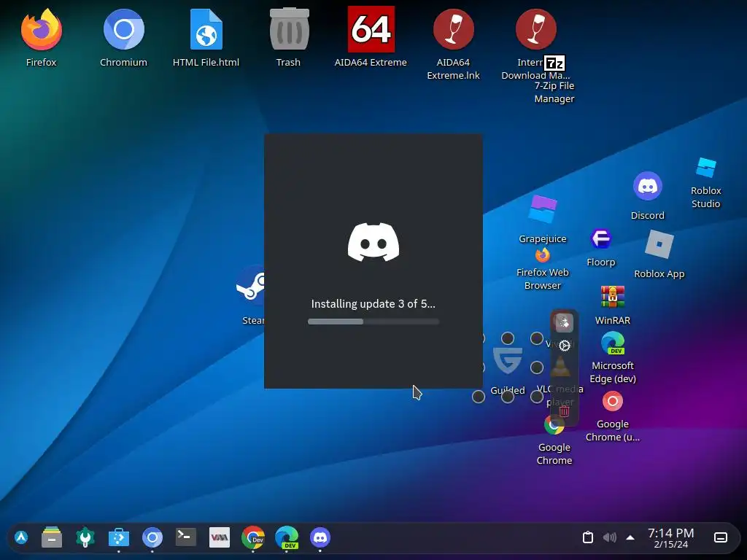Switch to Discord in the taskbar
747x560 pixels.
tap(320, 537)
